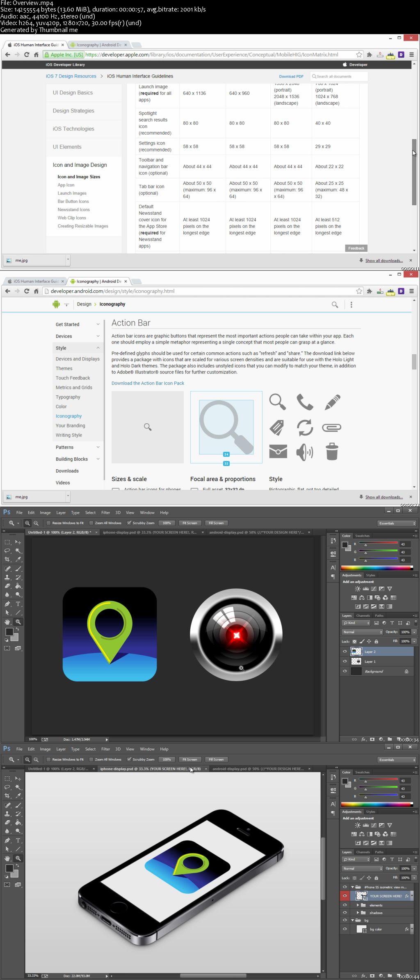Toggle visibility of the shadows group
This screenshot has width=420, height=980.
[x=345, y=913]
